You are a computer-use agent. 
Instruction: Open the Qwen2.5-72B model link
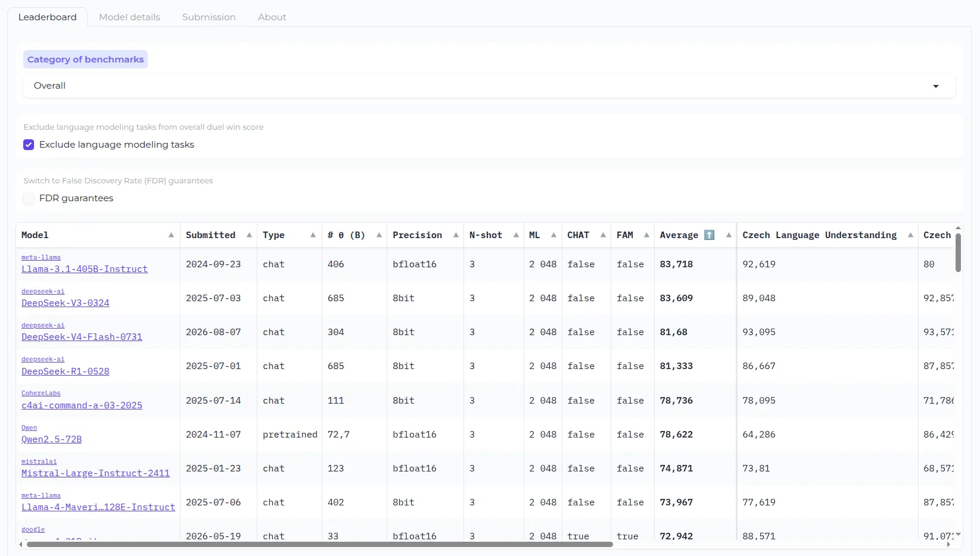click(52, 439)
